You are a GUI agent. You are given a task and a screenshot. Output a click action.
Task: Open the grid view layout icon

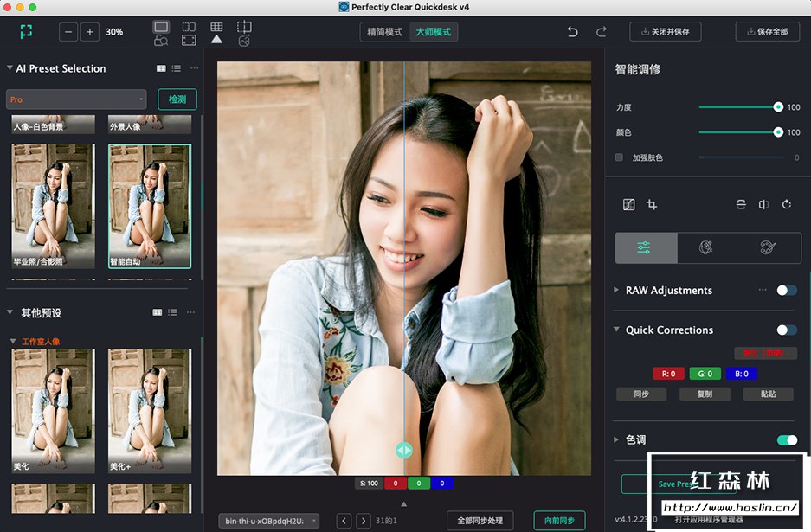click(x=216, y=26)
